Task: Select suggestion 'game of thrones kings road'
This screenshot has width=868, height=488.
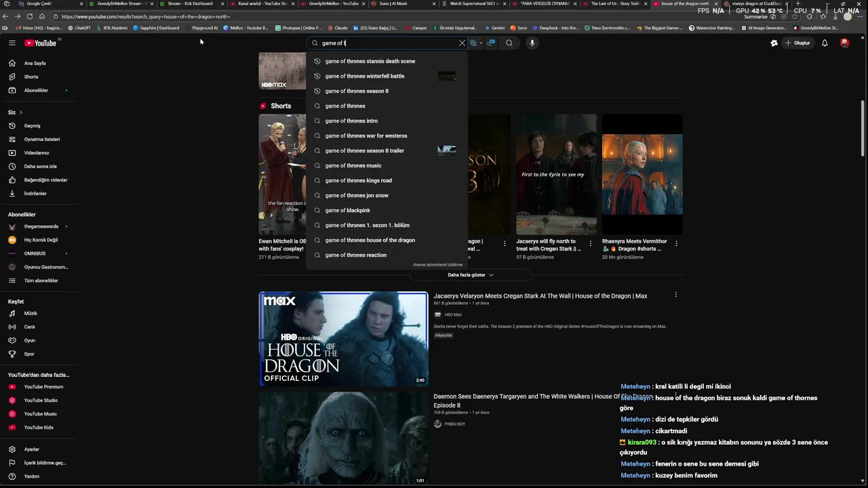Action: 387,180
